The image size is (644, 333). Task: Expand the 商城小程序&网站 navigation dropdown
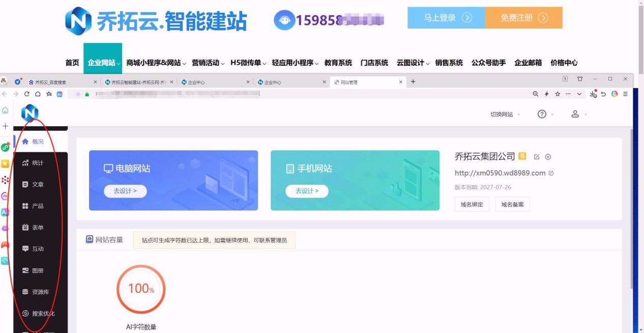(x=157, y=63)
